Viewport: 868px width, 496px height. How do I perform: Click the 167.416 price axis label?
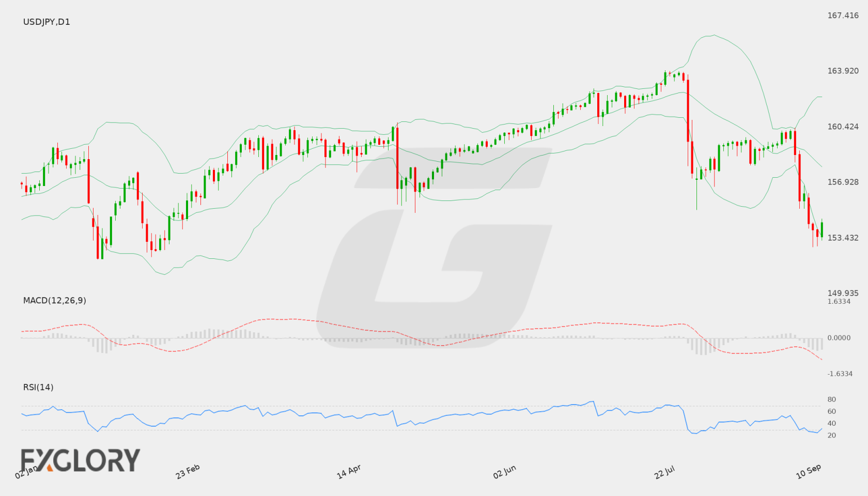(x=843, y=16)
